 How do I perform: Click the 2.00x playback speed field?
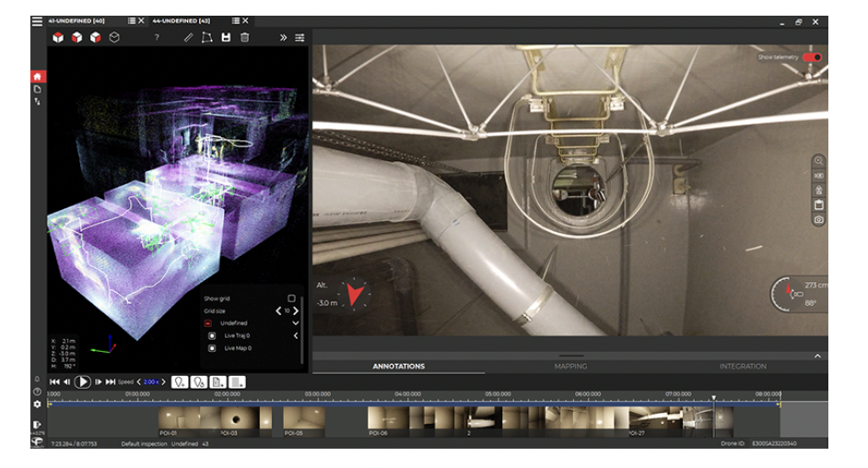pos(150,381)
